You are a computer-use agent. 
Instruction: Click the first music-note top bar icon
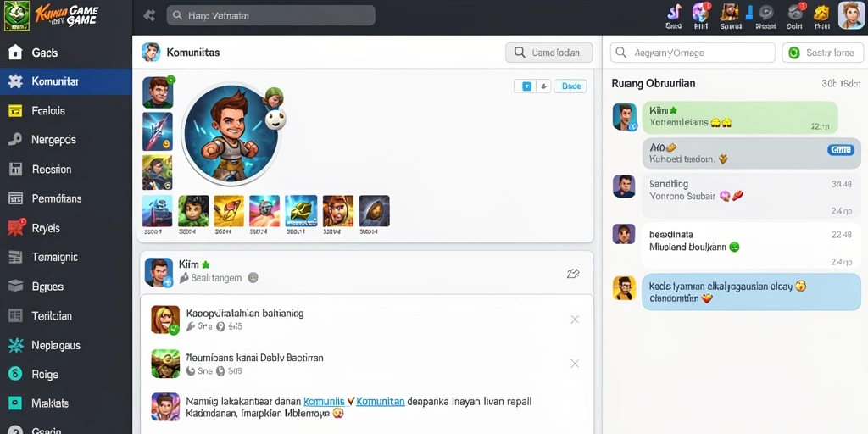674,12
